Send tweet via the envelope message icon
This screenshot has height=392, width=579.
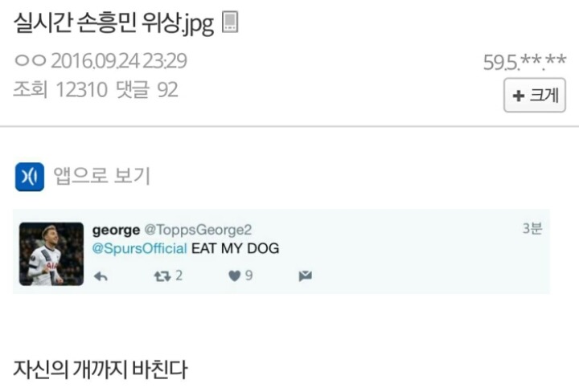click(305, 276)
